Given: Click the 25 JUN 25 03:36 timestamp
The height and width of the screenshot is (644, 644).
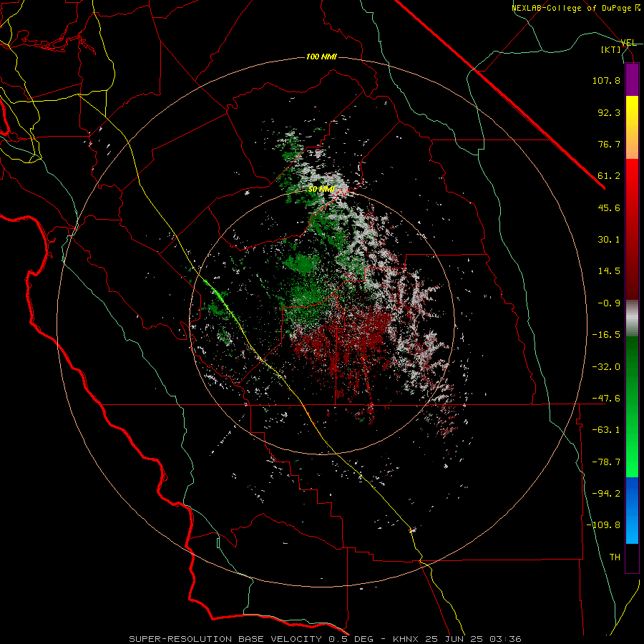Looking at the screenshot, I should click(x=474, y=639).
